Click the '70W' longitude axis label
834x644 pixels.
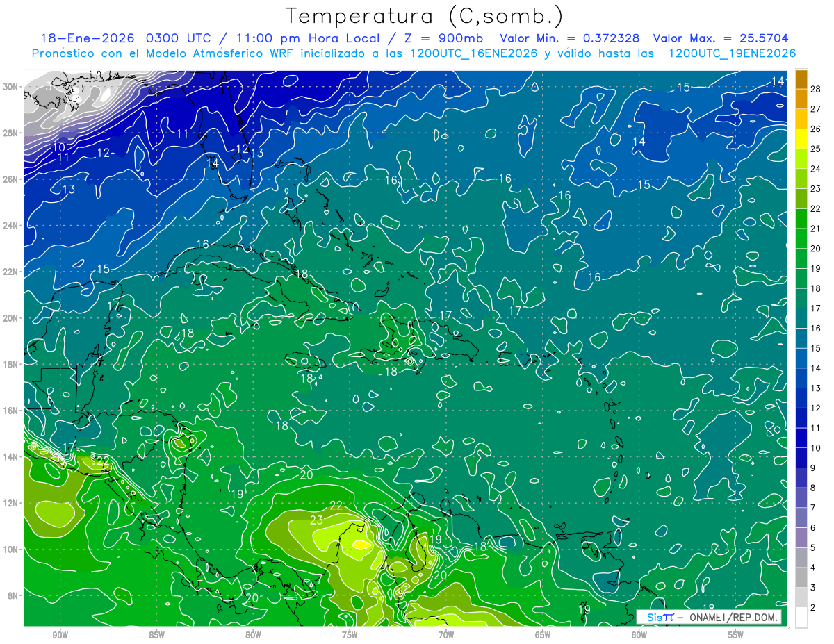coord(446,635)
